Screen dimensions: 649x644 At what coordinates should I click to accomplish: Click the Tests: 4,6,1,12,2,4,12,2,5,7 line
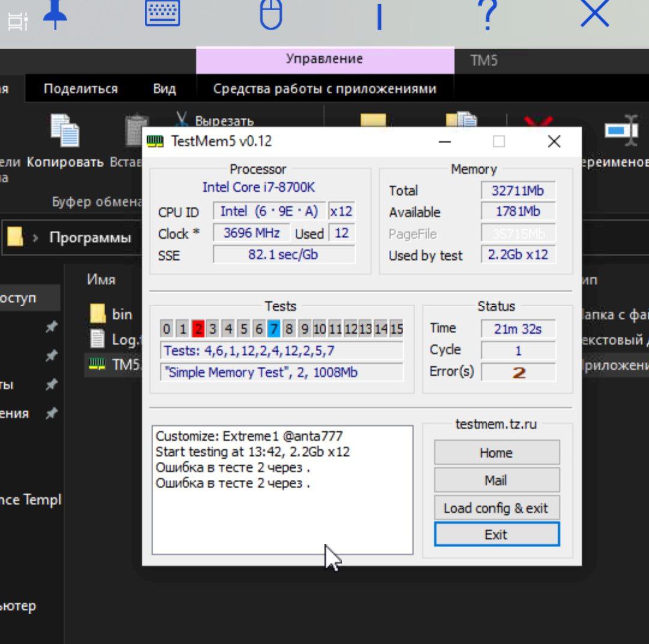coord(281,351)
